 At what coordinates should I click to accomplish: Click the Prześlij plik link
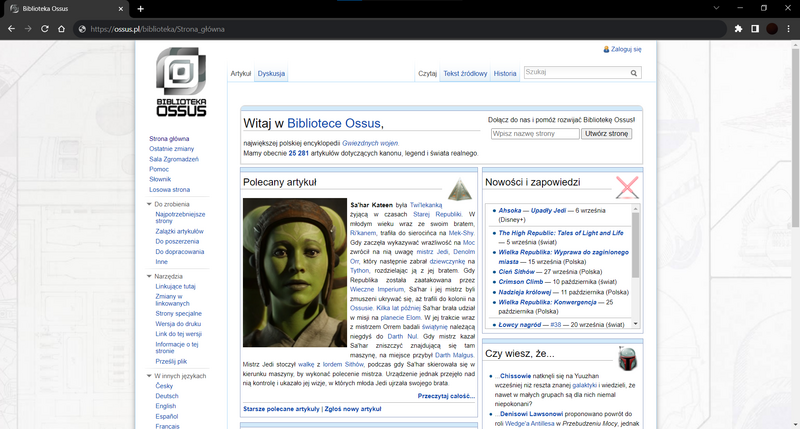171,362
